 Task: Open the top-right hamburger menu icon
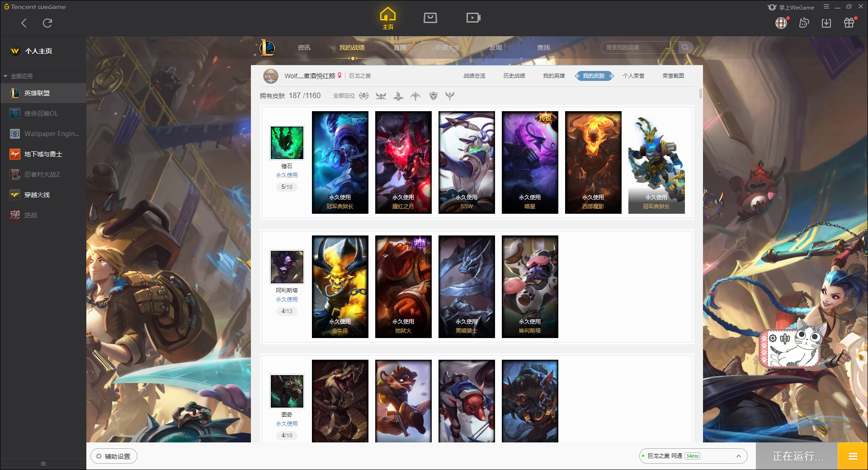[x=826, y=7]
